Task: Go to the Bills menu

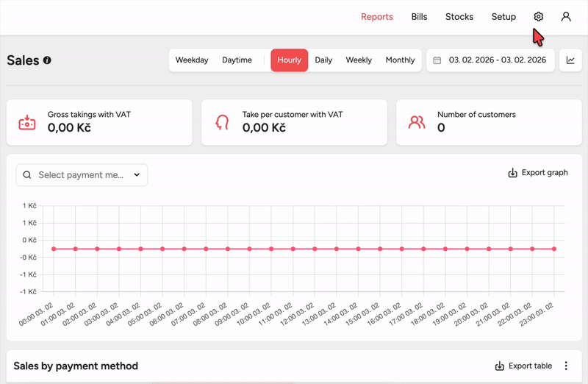Action: click(x=419, y=17)
